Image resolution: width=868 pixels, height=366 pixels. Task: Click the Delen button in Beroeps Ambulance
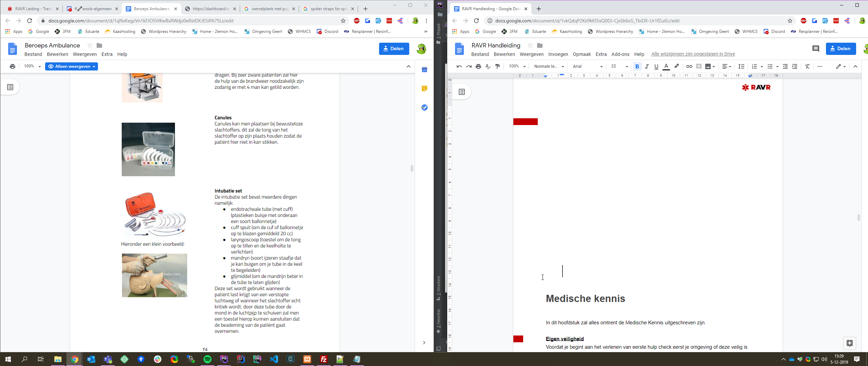pyautogui.click(x=394, y=49)
